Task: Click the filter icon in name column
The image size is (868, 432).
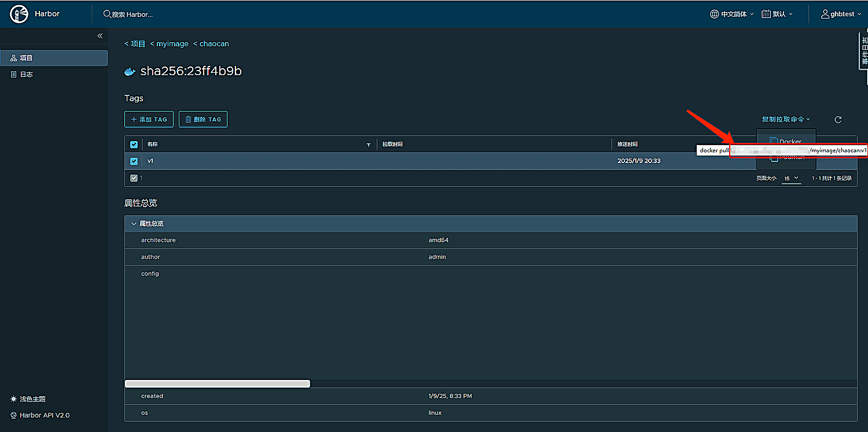Action: 369,145
